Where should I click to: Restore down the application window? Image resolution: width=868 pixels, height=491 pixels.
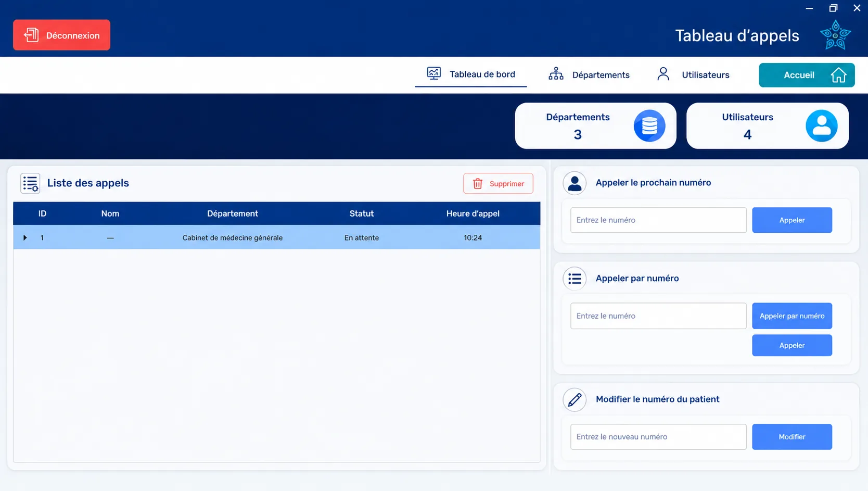point(833,8)
